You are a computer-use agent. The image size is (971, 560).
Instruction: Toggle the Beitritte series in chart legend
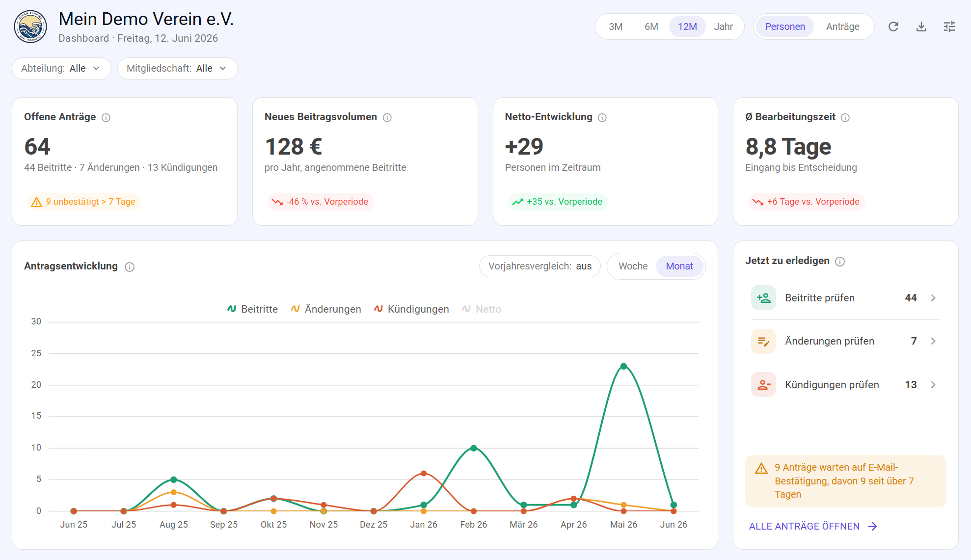pos(252,309)
